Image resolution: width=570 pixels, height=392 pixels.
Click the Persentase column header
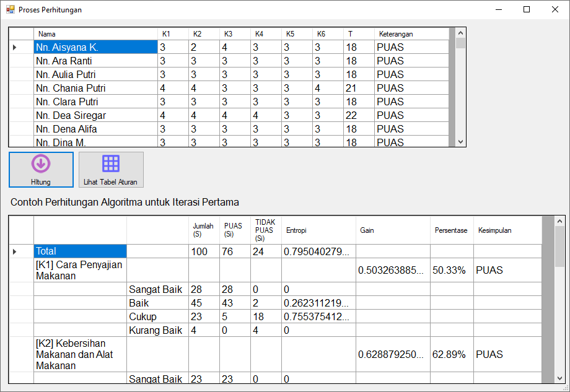pyautogui.click(x=452, y=230)
